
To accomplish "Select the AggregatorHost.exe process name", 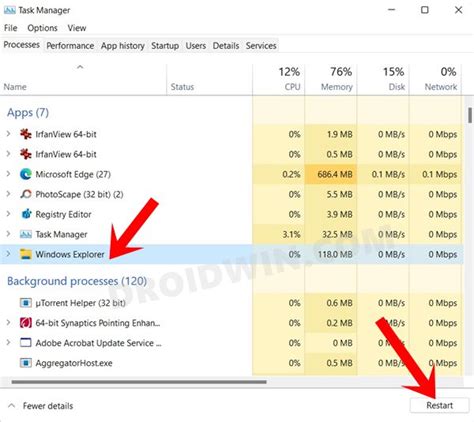I will click(x=74, y=363).
